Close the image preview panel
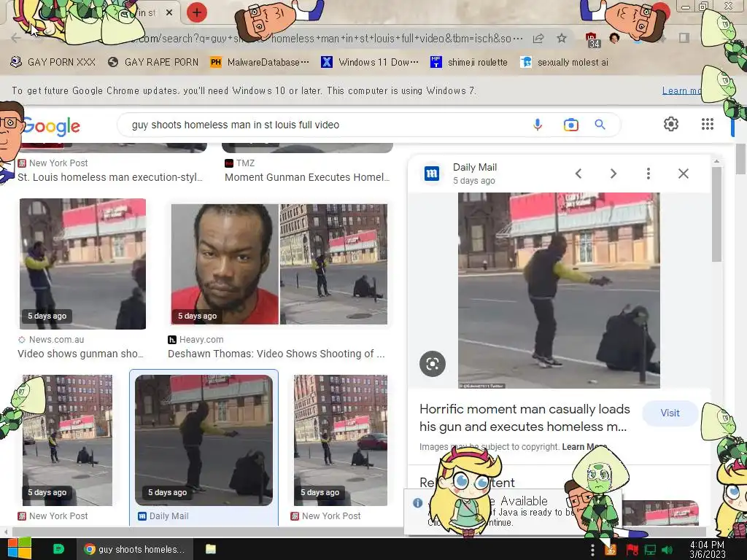The width and height of the screenshot is (747, 560). pos(683,174)
